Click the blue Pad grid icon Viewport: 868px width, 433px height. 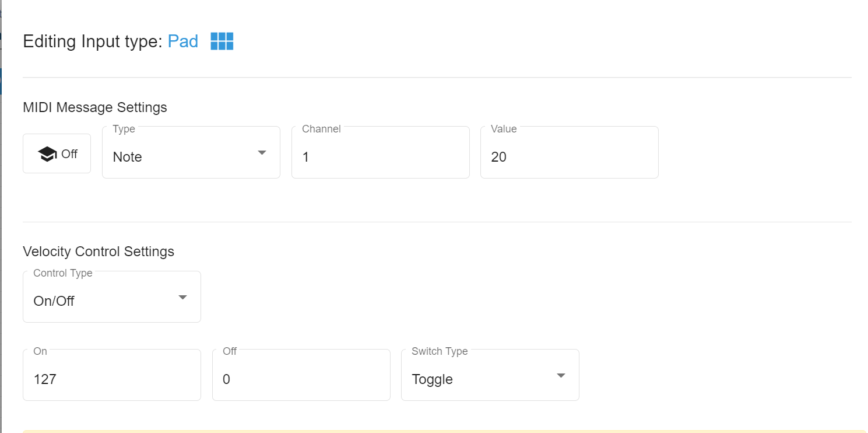[x=222, y=41]
